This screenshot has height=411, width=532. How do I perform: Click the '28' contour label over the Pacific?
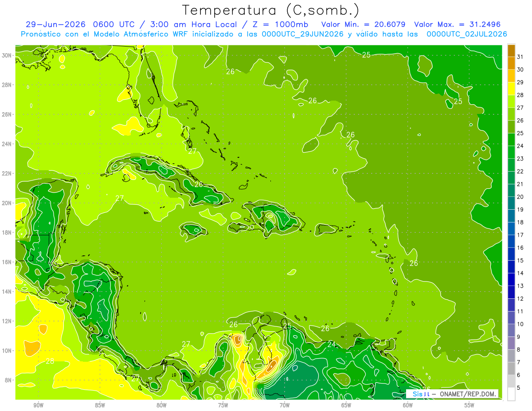pyautogui.click(x=50, y=361)
